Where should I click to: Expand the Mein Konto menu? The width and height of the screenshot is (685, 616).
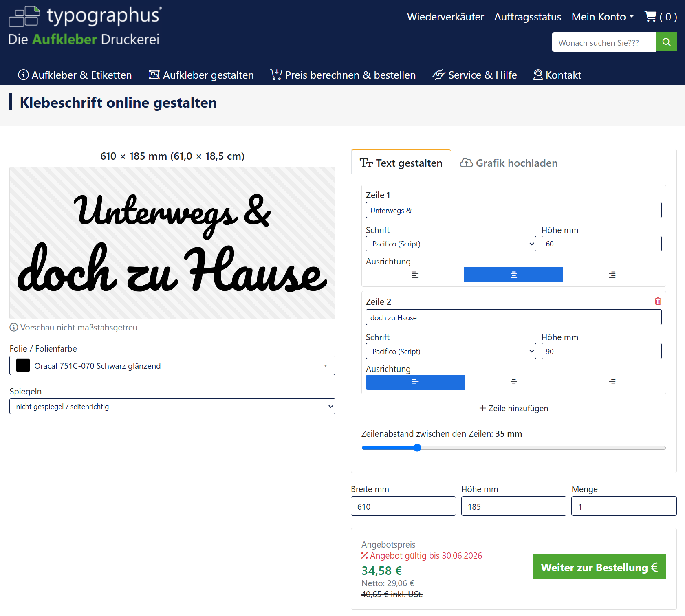(x=603, y=17)
